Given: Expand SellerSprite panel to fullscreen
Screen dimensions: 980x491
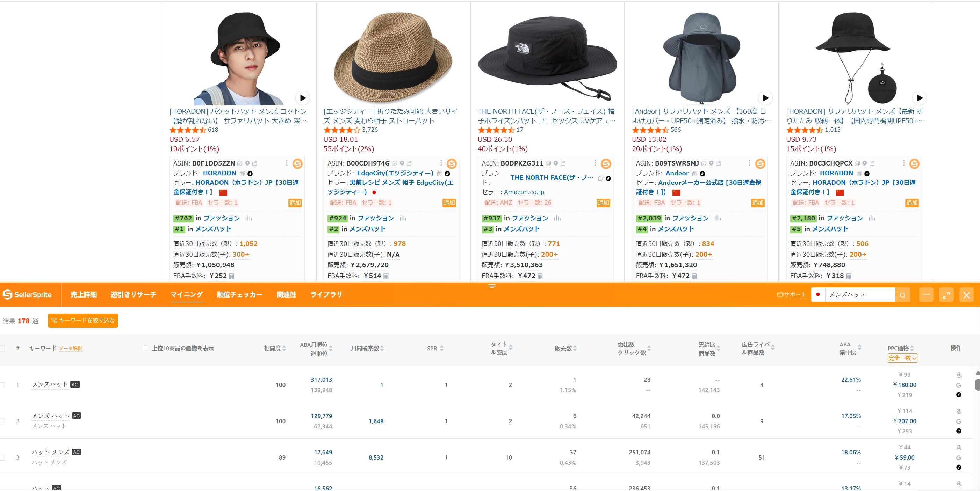Looking at the screenshot, I should 946,295.
